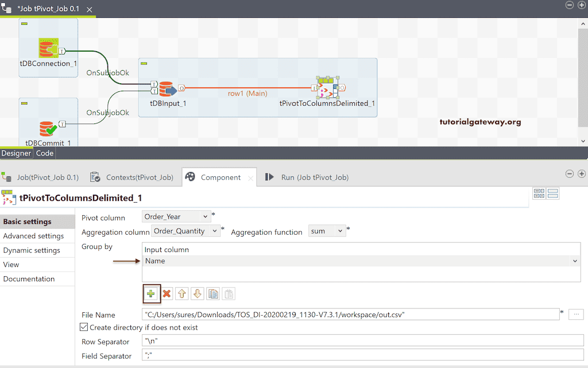This screenshot has width=588, height=368.
Task: Click the lower OnSubjobOk trigger label
Action: click(107, 113)
